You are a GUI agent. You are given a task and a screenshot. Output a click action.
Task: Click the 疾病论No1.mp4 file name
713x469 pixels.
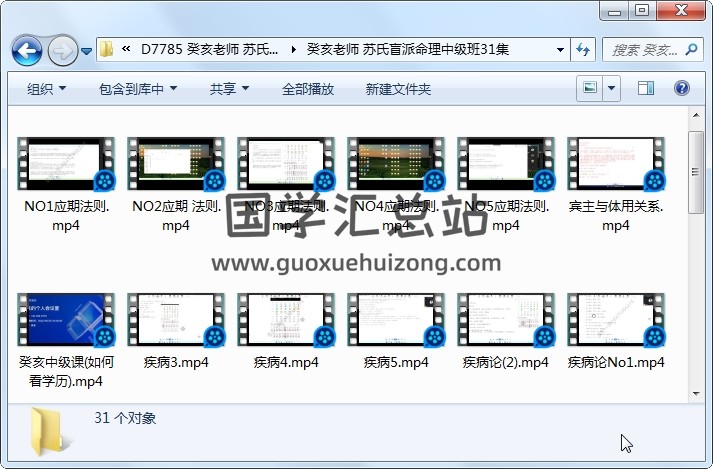click(616, 363)
